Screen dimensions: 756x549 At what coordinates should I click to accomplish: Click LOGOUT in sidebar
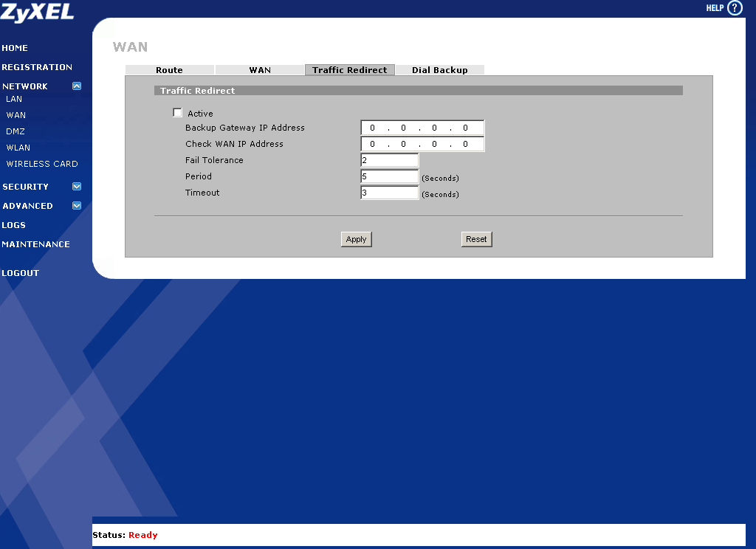click(x=20, y=273)
